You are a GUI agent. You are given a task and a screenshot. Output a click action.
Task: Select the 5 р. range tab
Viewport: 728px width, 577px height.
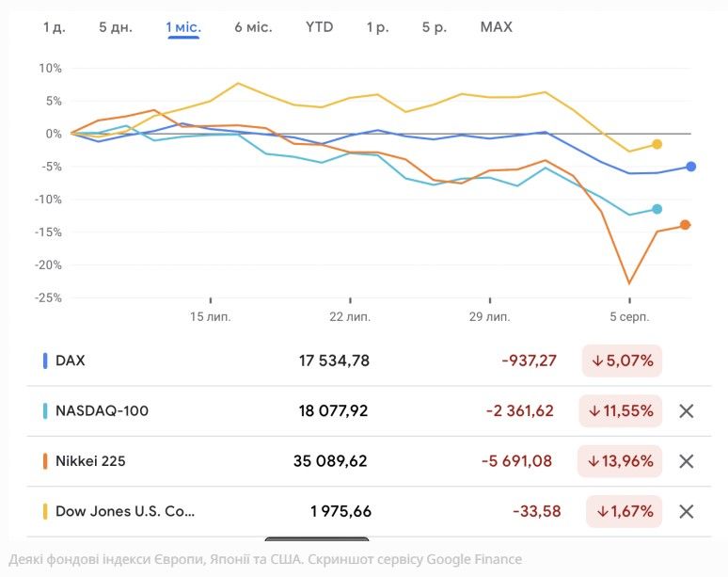click(434, 27)
